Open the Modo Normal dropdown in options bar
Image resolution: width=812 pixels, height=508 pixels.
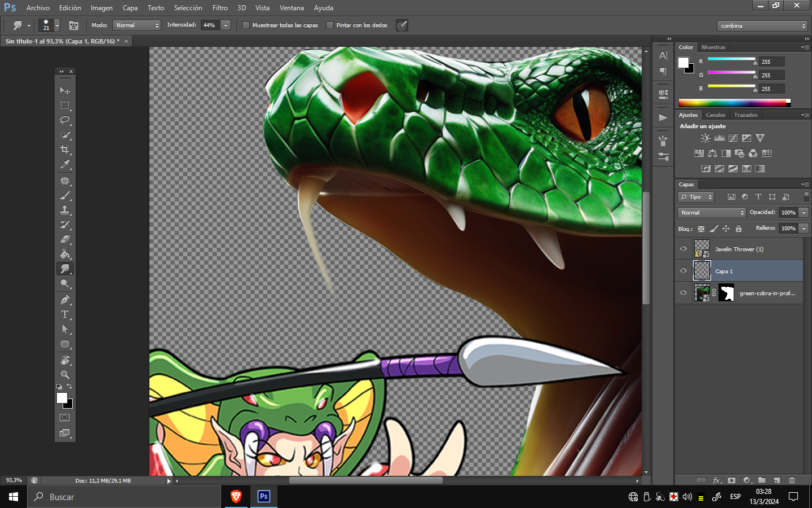point(137,25)
